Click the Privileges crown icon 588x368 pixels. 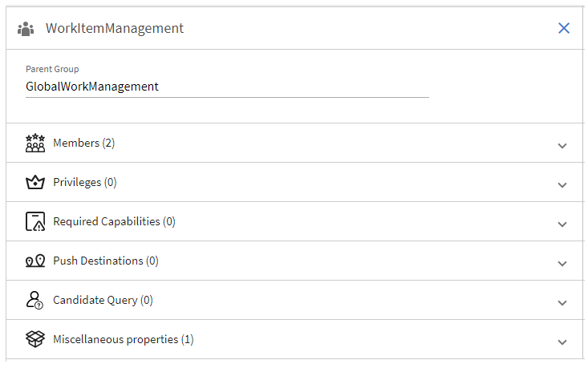point(35,183)
